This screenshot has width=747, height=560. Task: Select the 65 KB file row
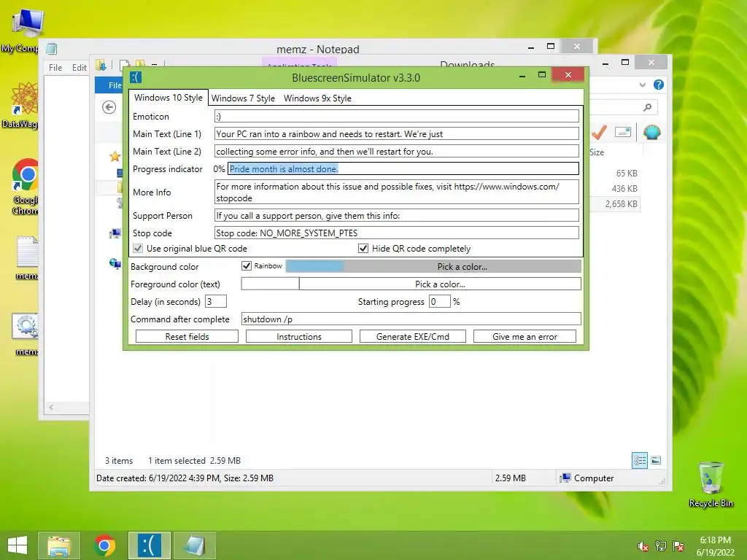click(x=614, y=174)
